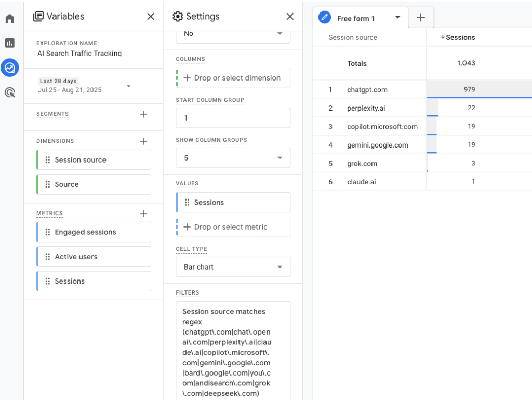Select Source dimension chip
The width and height of the screenshot is (532, 400).
(x=94, y=184)
